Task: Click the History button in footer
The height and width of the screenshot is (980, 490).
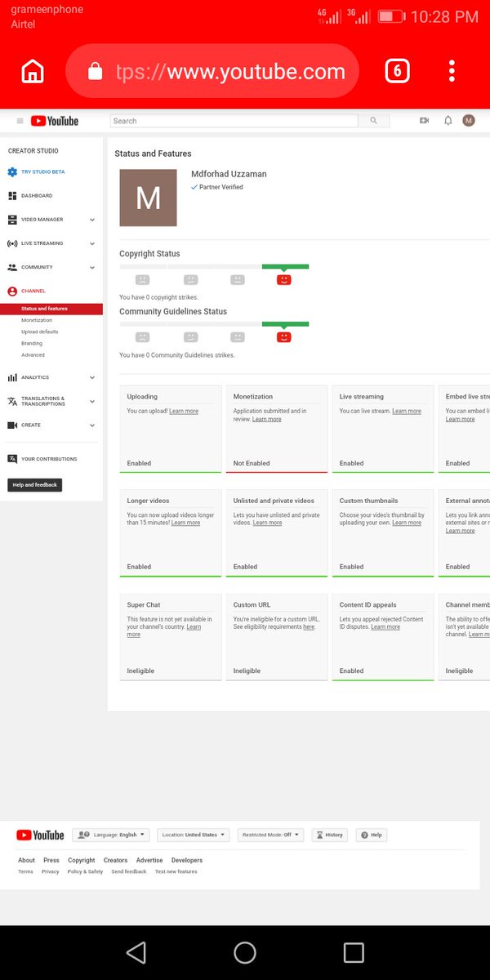Action: point(329,835)
